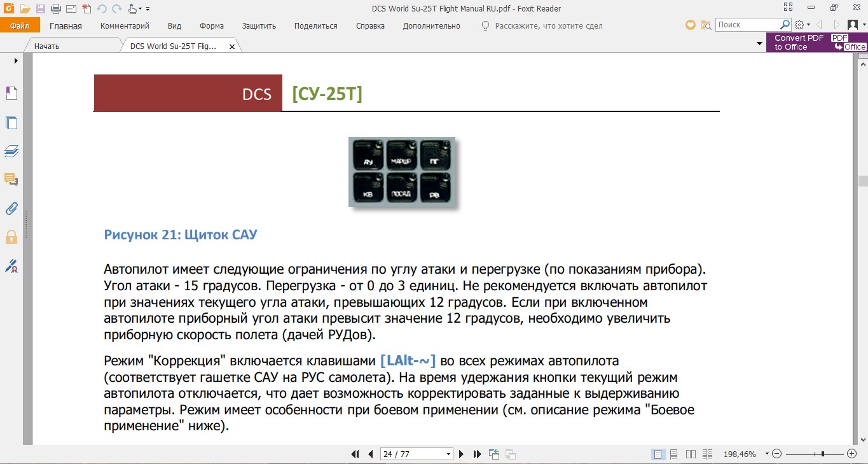This screenshot has width=868, height=464.
Task: Go to the previous page
Action: [371, 454]
